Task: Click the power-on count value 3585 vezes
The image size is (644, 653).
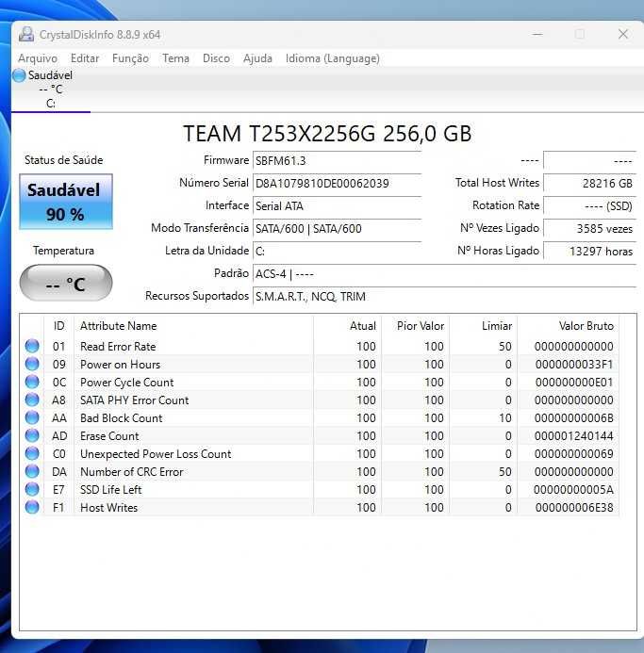Action: [x=589, y=229]
